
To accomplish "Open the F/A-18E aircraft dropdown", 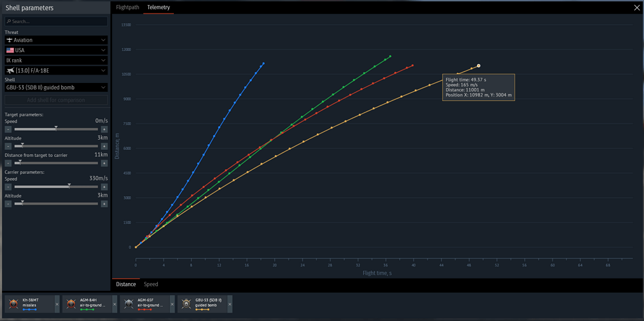I will pyautogui.click(x=56, y=71).
